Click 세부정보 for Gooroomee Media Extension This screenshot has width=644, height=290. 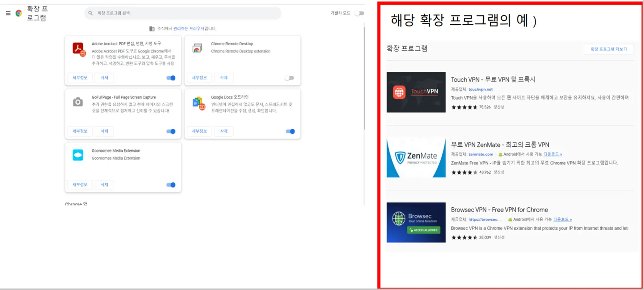click(80, 184)
